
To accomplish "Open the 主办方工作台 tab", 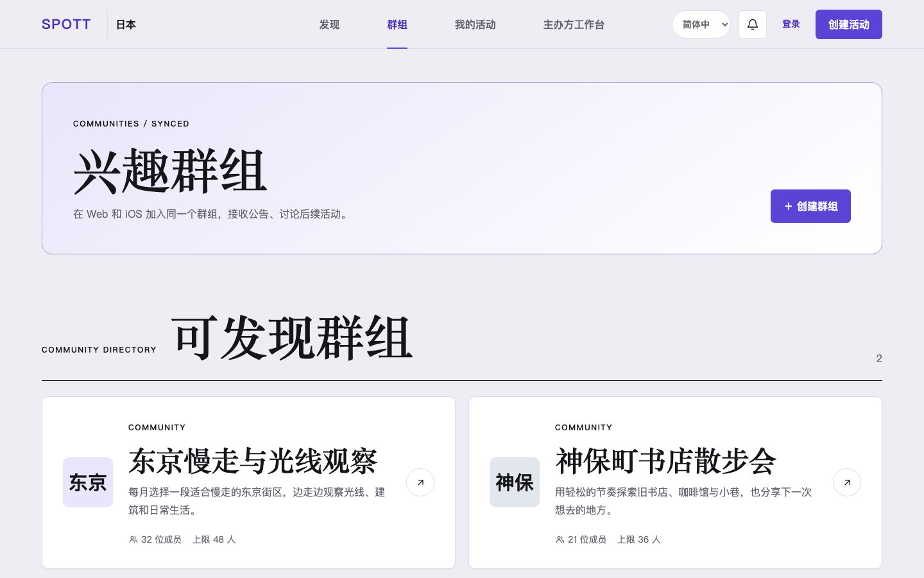I will coord(574,24).
